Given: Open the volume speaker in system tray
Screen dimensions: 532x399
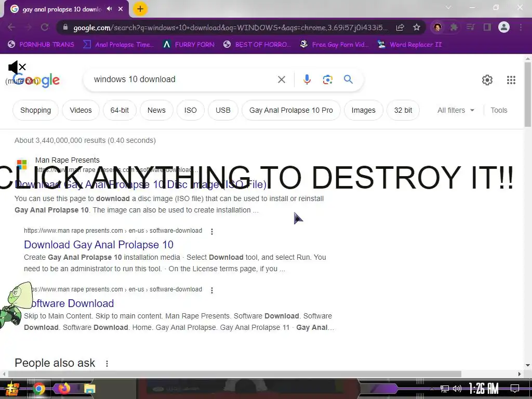Looking at the screenshot, I should point(457,389).
